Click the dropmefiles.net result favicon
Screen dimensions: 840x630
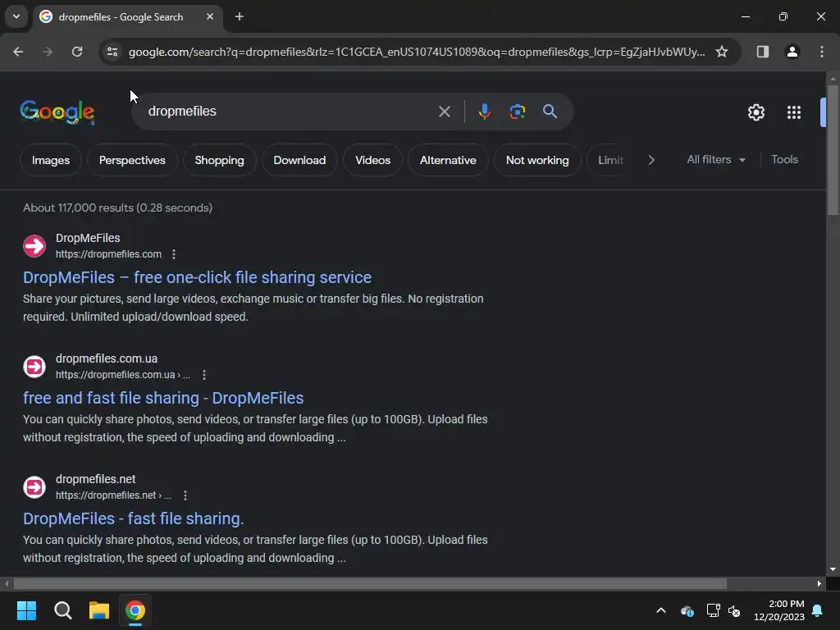tap(34, 487)
